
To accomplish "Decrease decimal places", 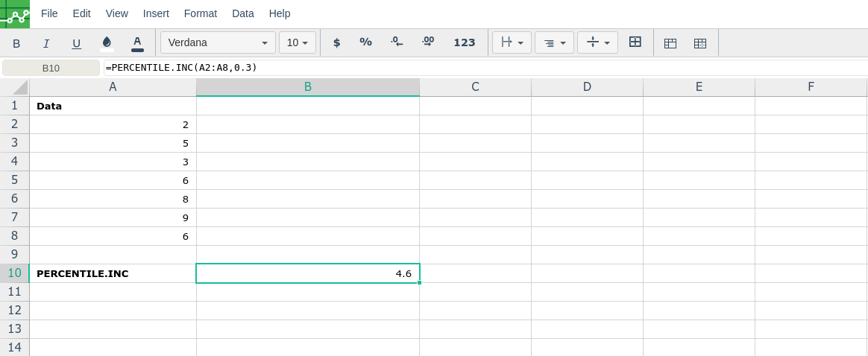I will 397,42.
